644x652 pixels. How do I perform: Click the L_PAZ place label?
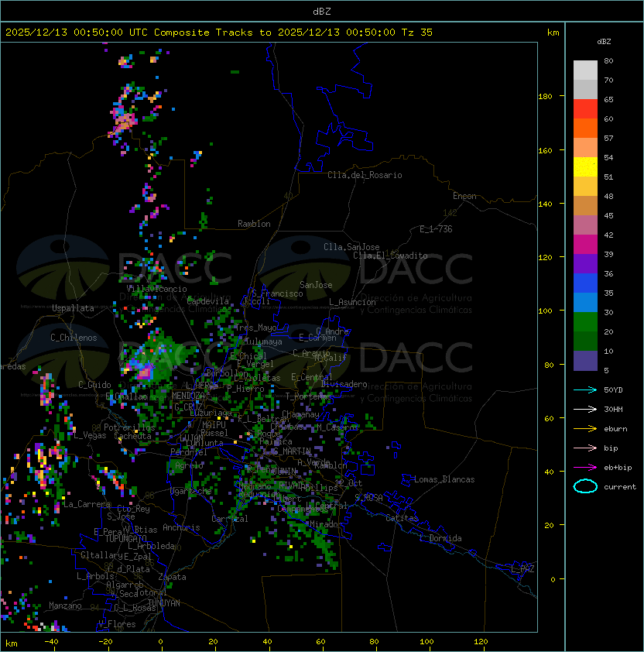point(522,569)
